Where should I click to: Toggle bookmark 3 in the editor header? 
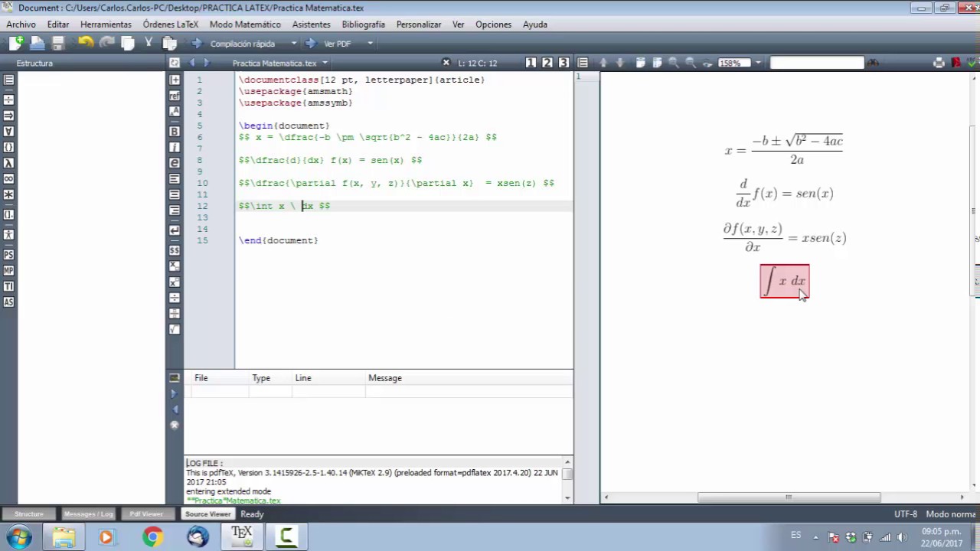tap(564, 63)
